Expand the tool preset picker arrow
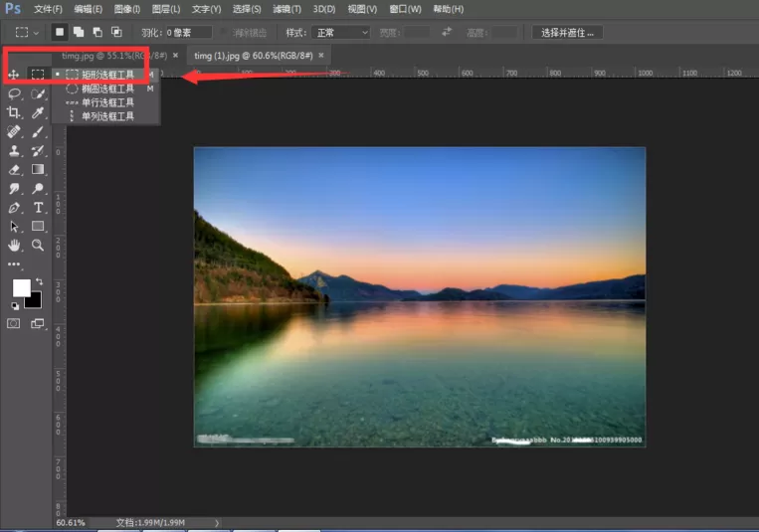 36,33
